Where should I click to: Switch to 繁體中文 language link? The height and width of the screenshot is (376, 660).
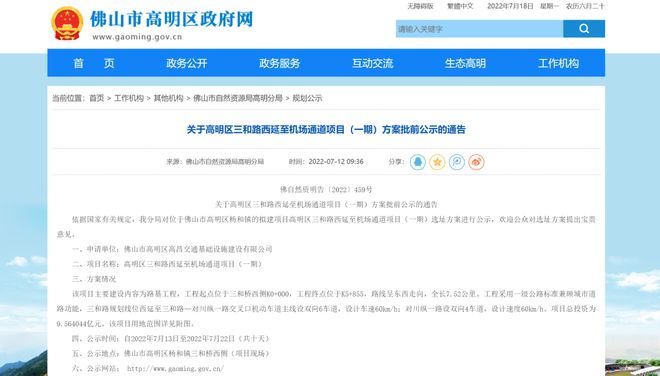(x=460, y=6)
